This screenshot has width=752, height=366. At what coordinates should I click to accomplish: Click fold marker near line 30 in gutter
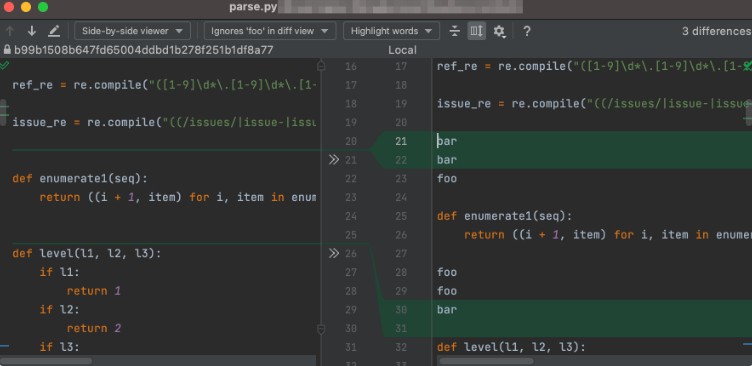[321, 329]
